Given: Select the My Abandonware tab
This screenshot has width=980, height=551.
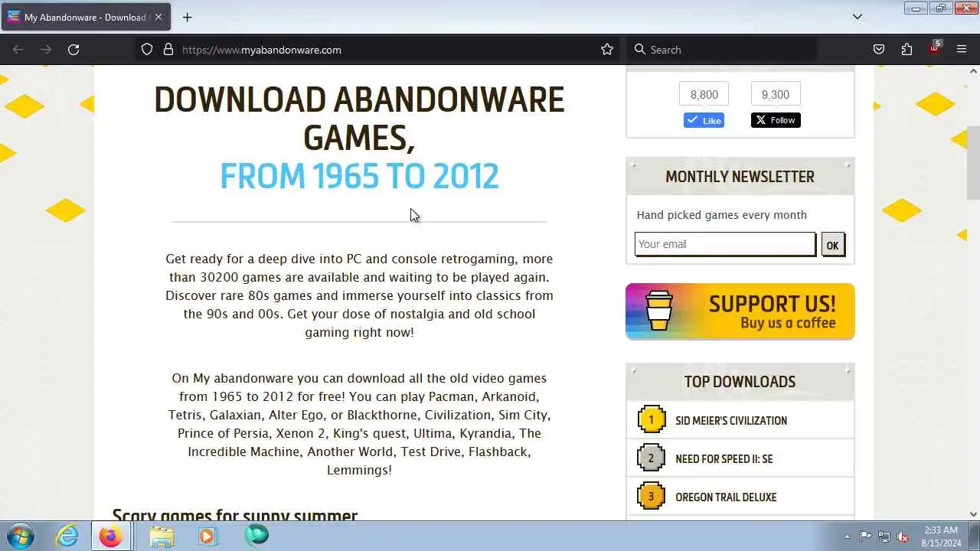Looking at the screenshot, I should [x=85, y=17].
